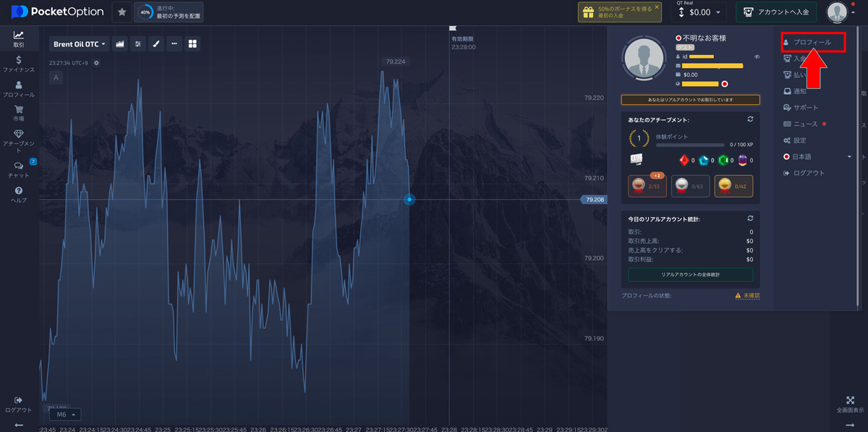Select サポート in account menu
The height and width of the screenshot is (432, 868).
point(806,108)
